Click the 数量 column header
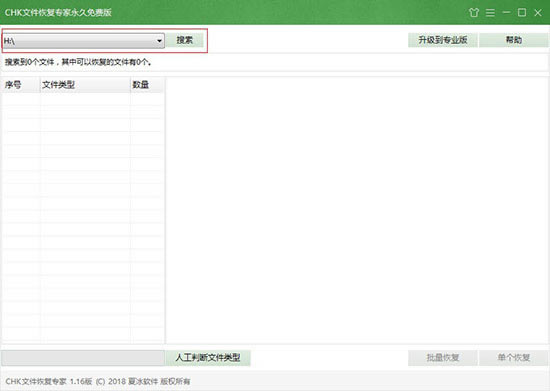Viewport: 550px width, 391px height. [147, 85]
